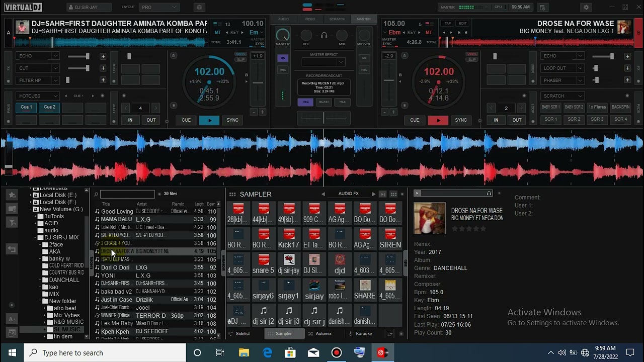644x362 pixels.
Task: Click the crossfader
Action: (324, 118)
